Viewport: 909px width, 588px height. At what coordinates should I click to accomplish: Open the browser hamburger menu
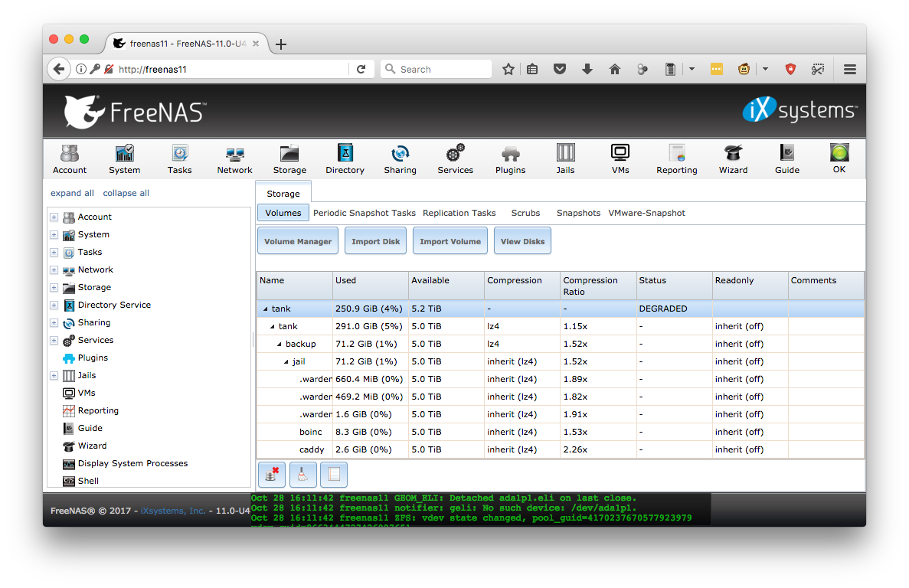pyautogui.click(x=850, y=69)
